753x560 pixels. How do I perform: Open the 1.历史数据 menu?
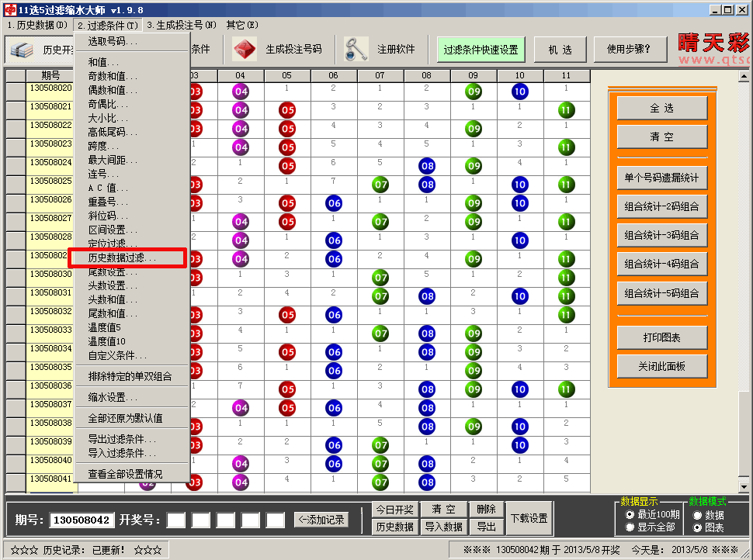click(37, 25)
